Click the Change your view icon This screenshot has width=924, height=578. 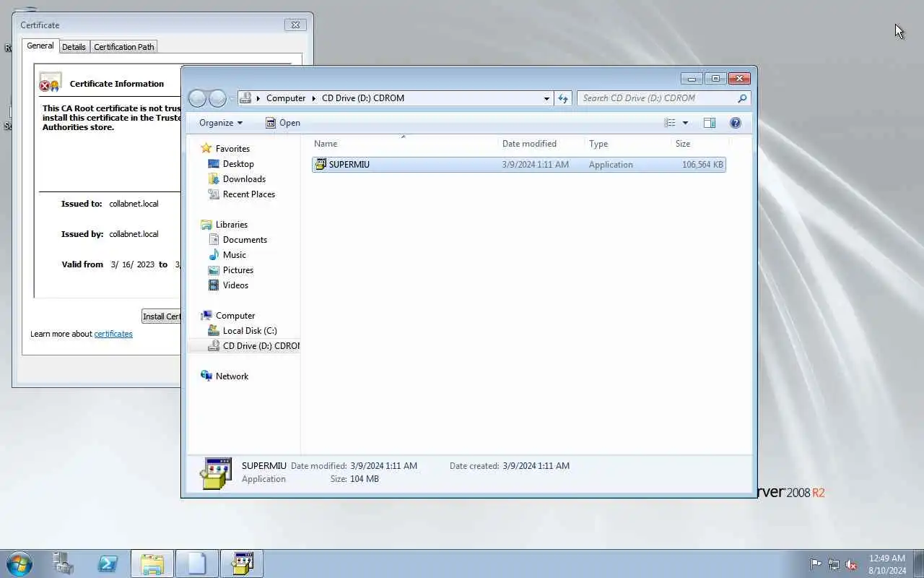pos(670,123)
